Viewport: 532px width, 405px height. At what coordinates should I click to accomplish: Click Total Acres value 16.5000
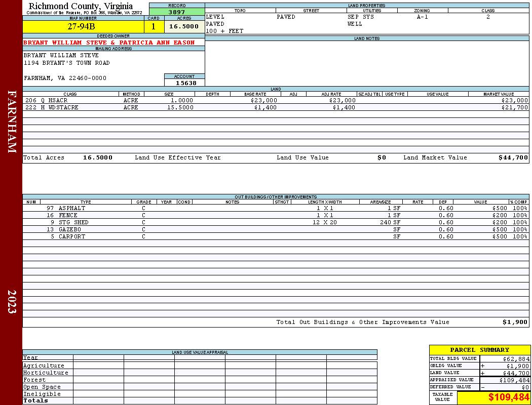tap(98, 157)
